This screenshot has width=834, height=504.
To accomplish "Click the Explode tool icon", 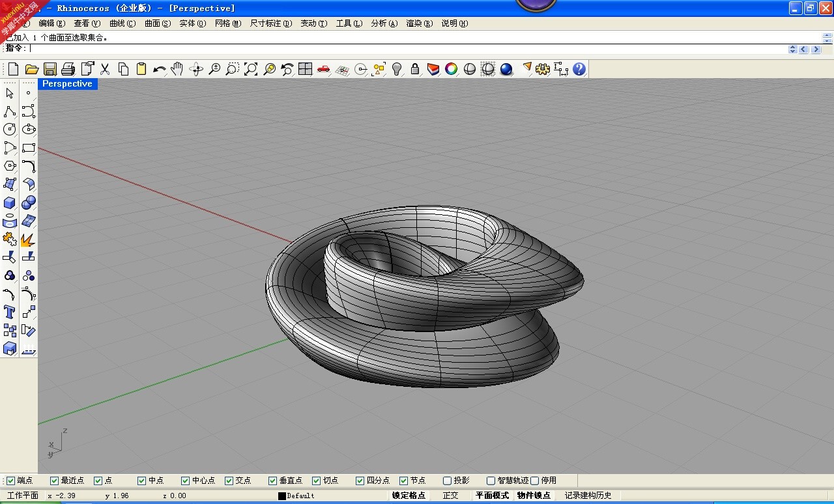I will [x=29, y=239].
